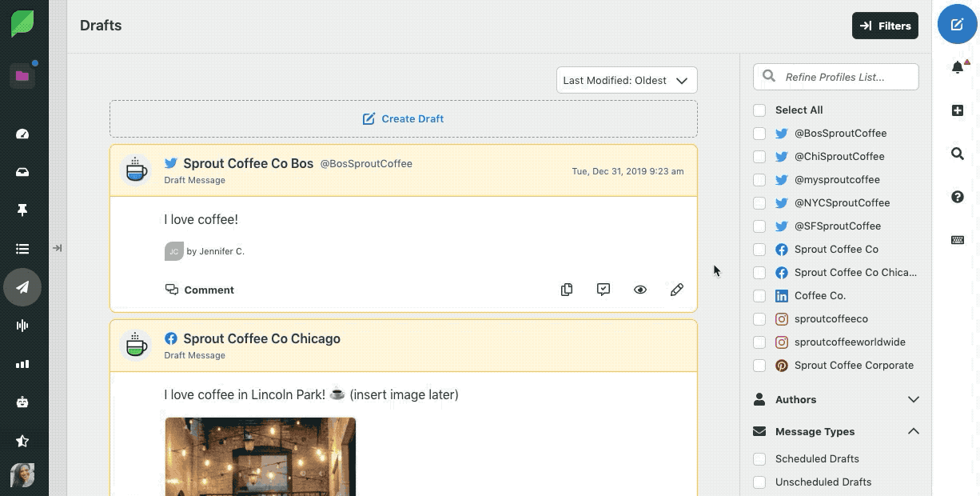Image resolution: width=980 pixels, height=496 pixels.
Task: Check the @NYCSproutCoffee profile
Action: [x=759, y=203]
